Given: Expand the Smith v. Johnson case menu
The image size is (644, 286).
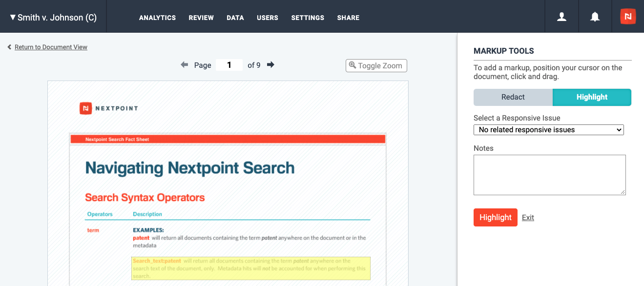Looking at the screenshot, I should 53,18.
